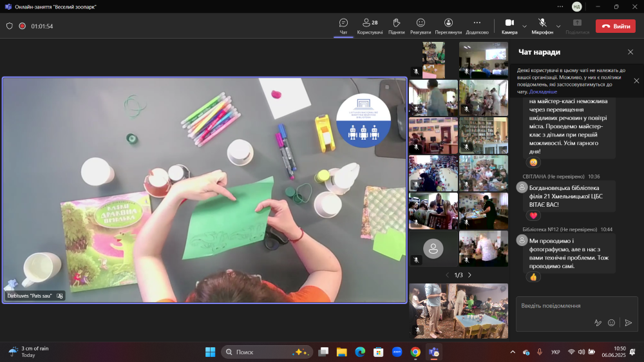Select the bottom large participant video thumbnail
This screenshot has width=644, height=362.
pos(459,310)
